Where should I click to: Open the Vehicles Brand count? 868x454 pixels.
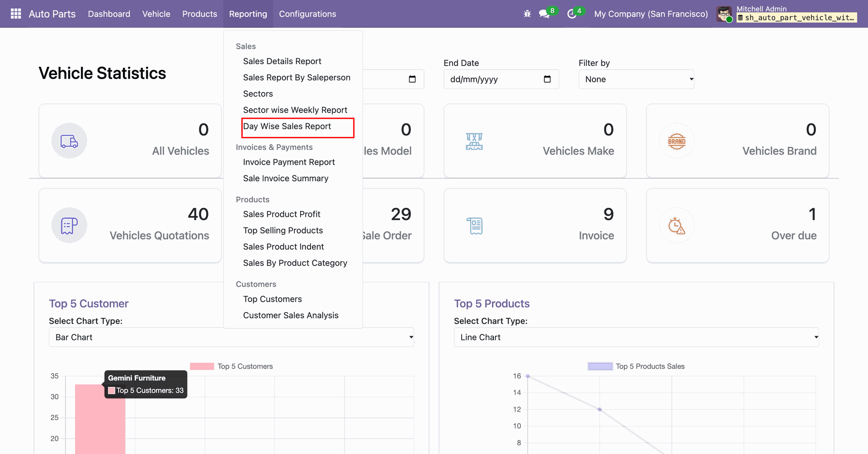tap(811, 130)
